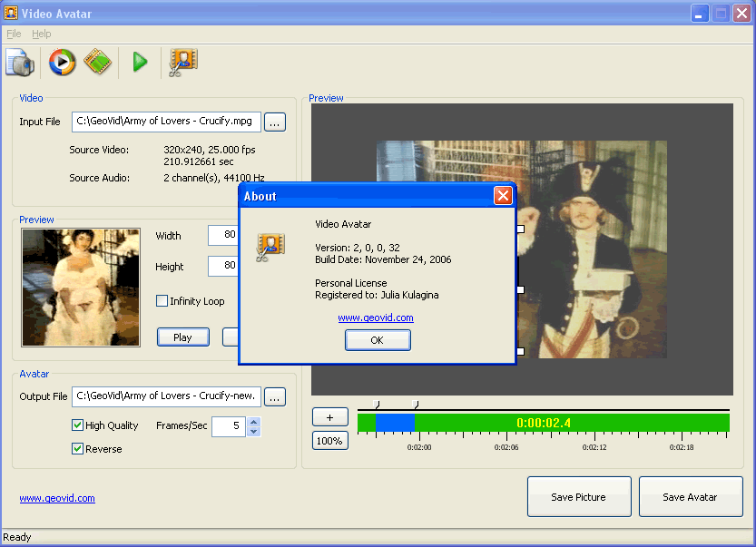Browse for the Output File with the ... button
Screen dimensions: 756x547
(x=275, y=397)
